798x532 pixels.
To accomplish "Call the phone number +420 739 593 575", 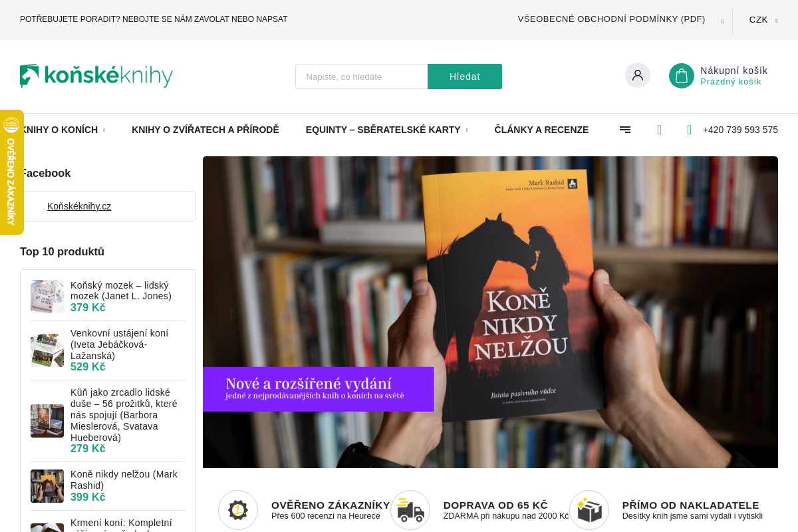I will pyautogui.click(x=740, y=130).
